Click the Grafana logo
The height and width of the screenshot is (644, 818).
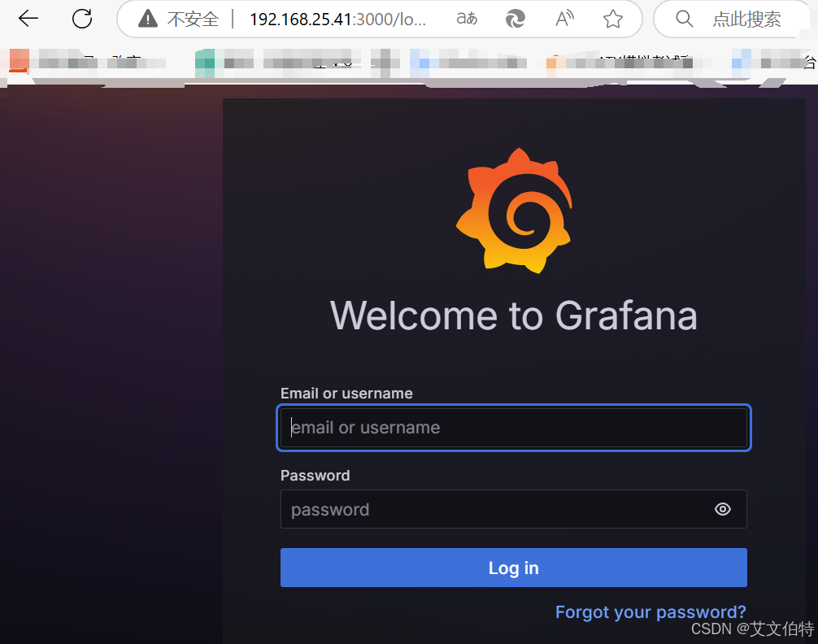(x=515, y=211)
